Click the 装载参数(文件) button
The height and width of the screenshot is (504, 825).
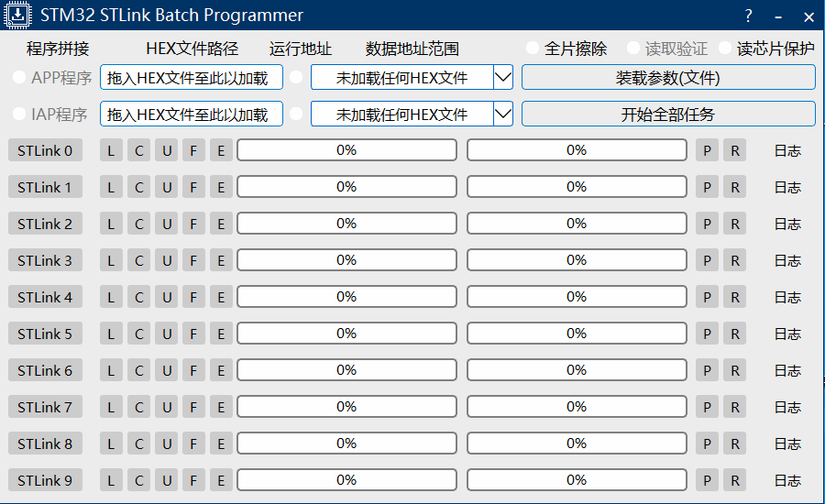tap(669, 77)
